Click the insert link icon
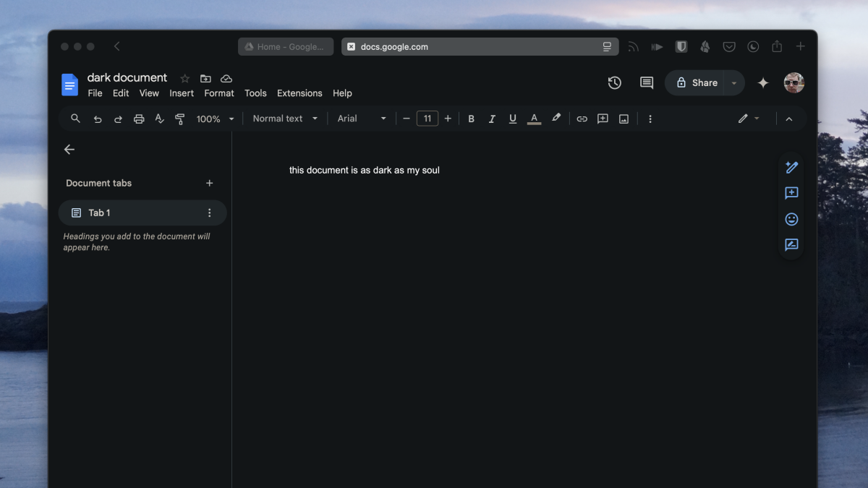Viewport: 868px width, 488px height. pyautogui.click(x=582, y=119)
